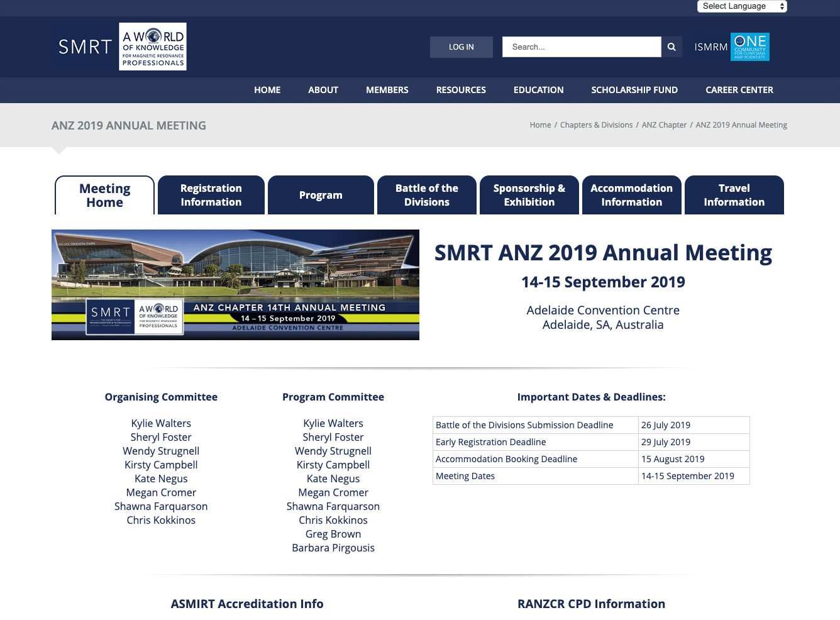Click the Adelaide Convention Centre banner image

(x=235, y=284)
